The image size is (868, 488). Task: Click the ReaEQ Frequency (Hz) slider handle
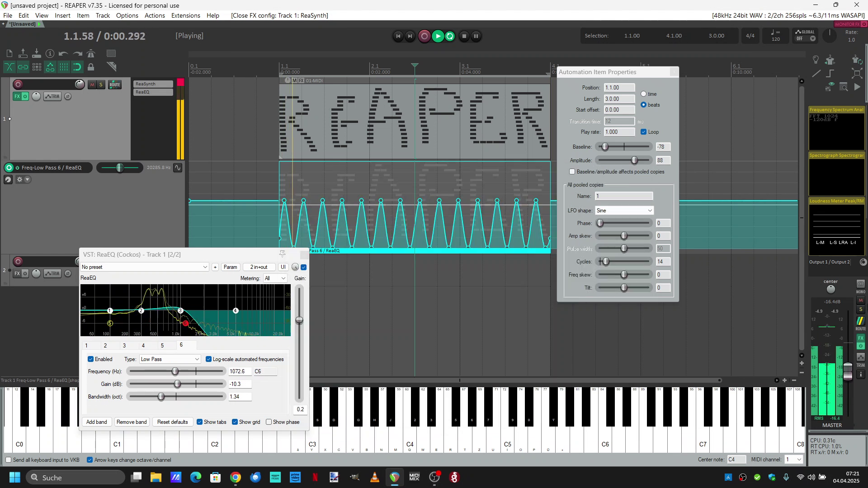[175, 371]
